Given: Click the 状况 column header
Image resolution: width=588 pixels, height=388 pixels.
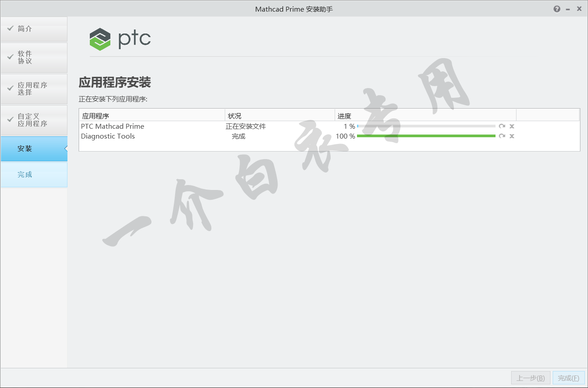Looking at the screenshot, I should (280, 116).
